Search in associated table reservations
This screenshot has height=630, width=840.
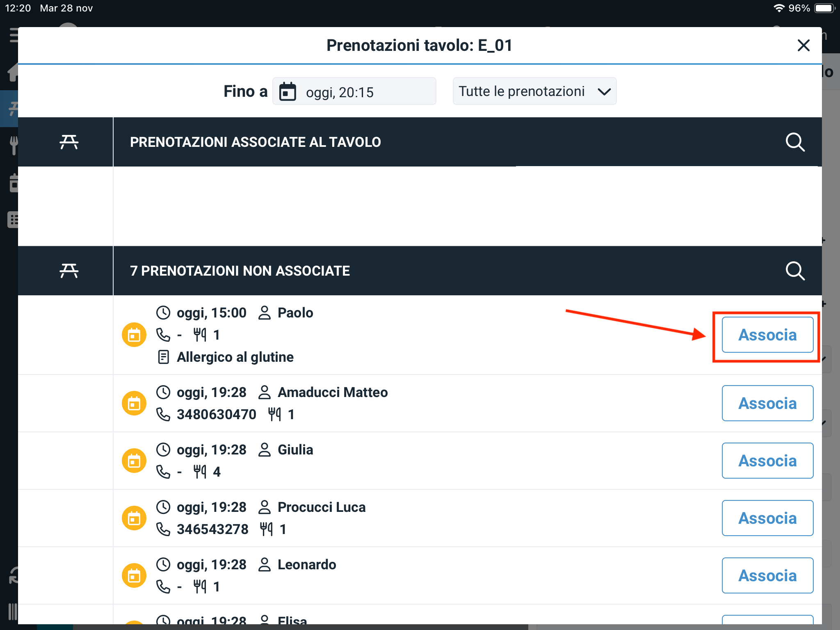point(795,142)
